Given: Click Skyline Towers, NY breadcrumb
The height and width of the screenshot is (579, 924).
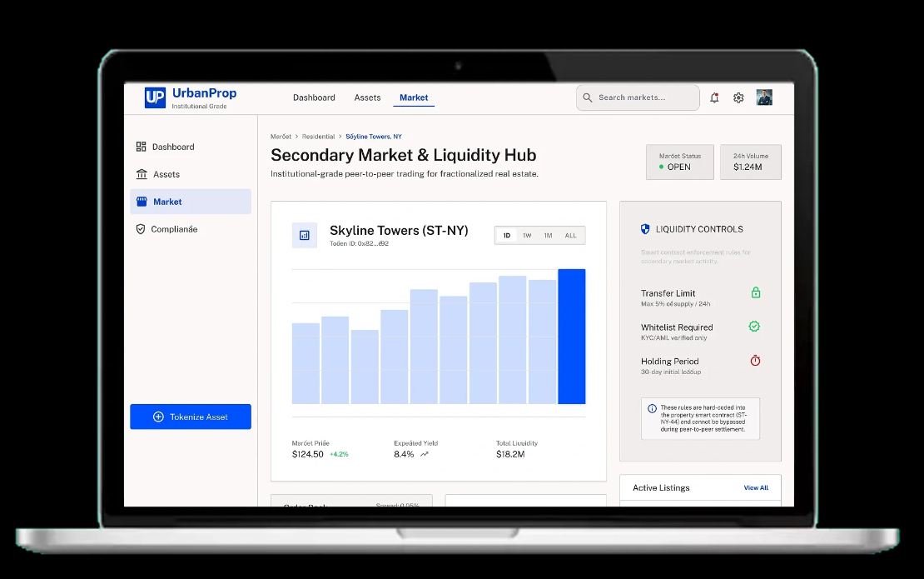Looking at the screenshot, I should point(374,136).
